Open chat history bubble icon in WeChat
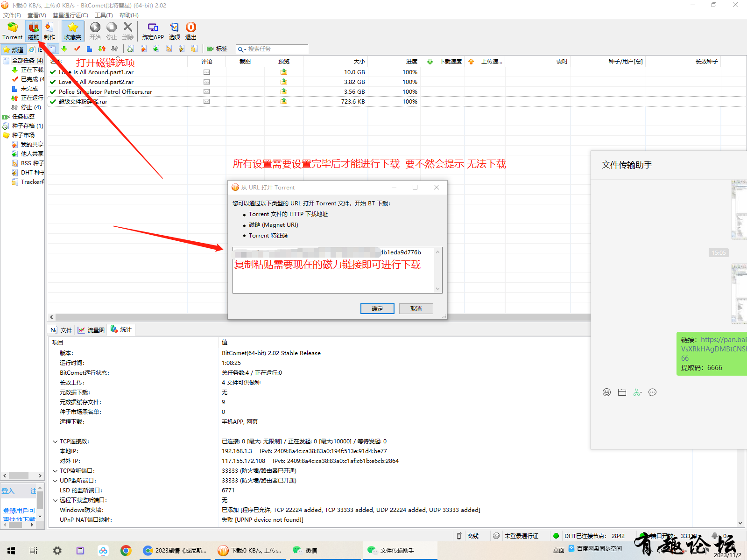Viewport: 747px width, 560px height. pyautogui.click(x=653, y=392)
